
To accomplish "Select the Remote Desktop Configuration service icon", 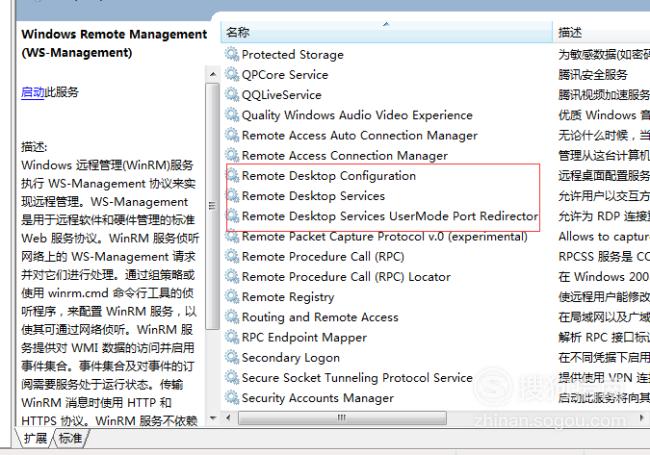I will pos(232,176).
